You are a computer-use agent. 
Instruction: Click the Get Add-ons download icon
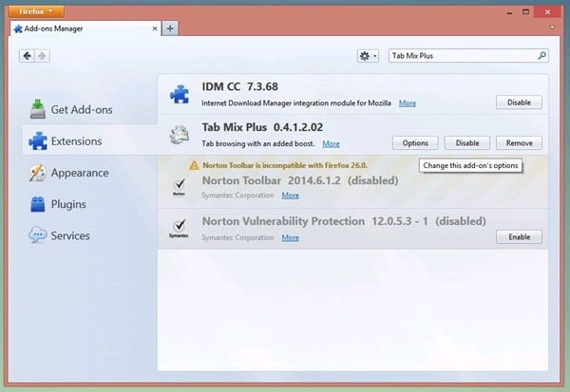[38, 109]
